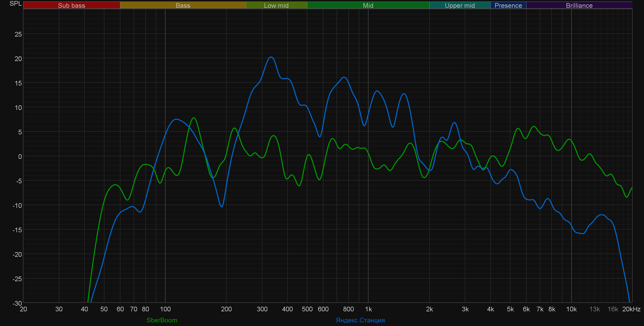Click the Upper mid band header

(460, 5)
